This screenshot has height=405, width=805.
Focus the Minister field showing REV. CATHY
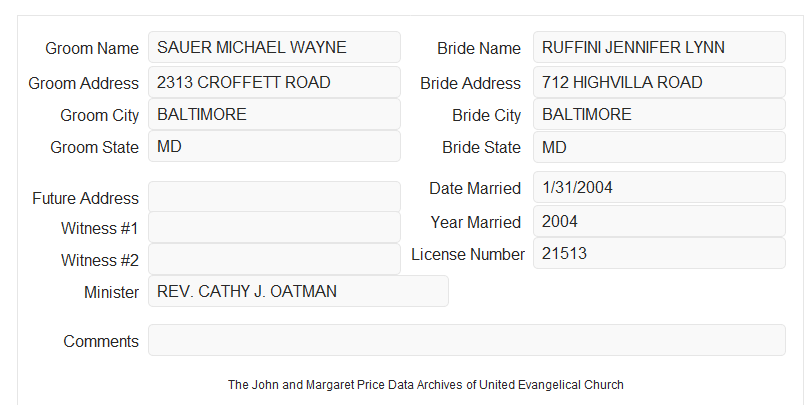(298, 291)
